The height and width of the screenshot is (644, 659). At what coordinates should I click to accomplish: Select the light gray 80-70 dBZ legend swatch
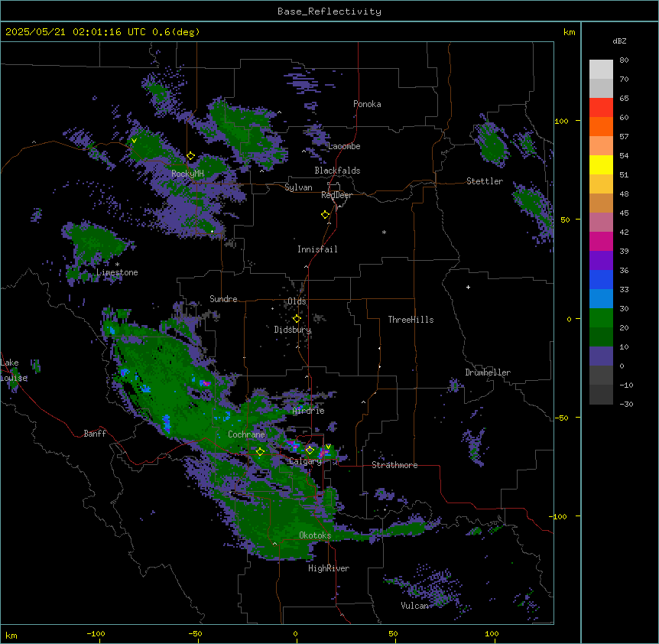coord(601,70)
